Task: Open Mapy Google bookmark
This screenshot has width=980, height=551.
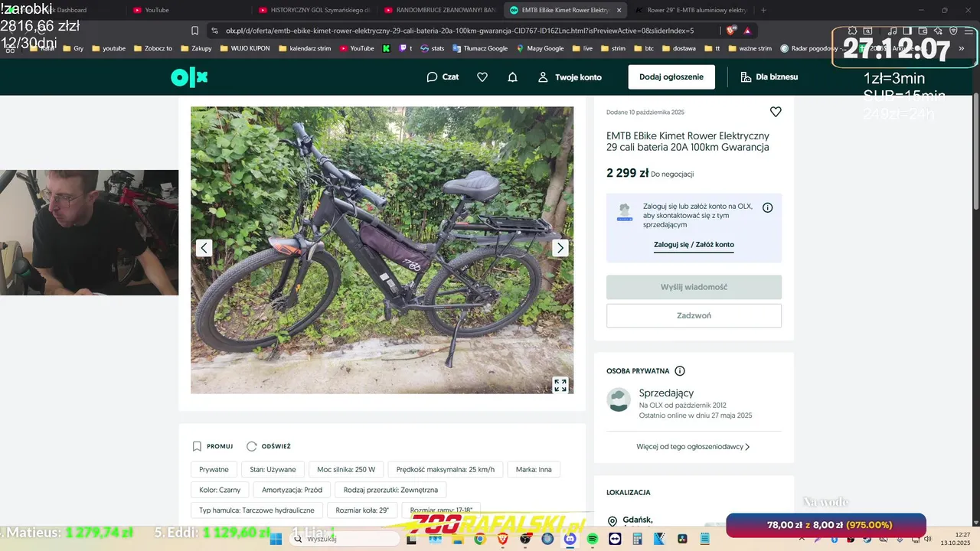Action: (541, 48)
